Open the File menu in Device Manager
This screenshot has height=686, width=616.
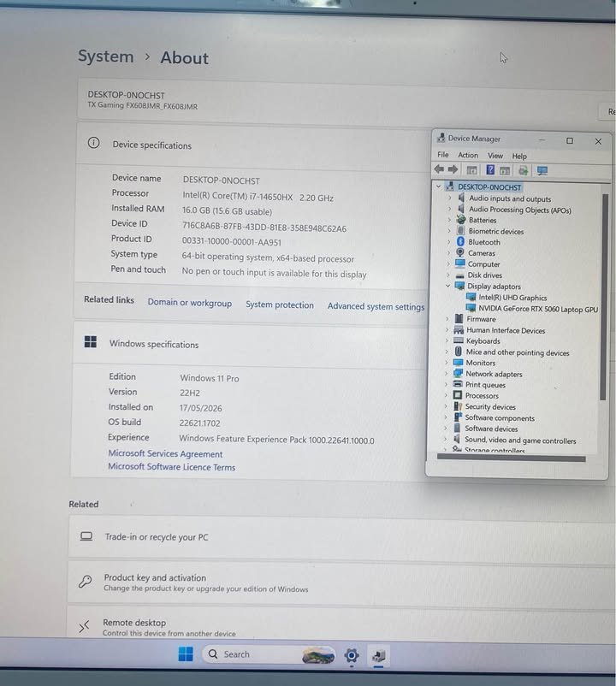[x=443, y=155]
